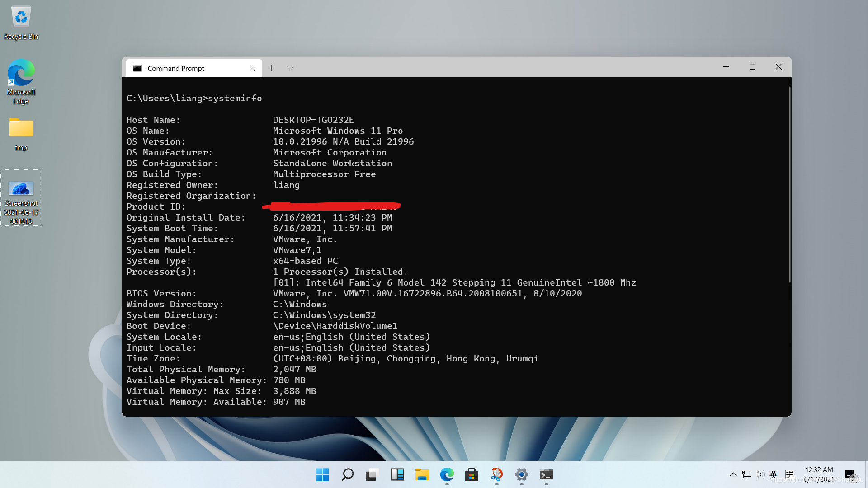This screenshot has height=488, width=868.
Task: Click the Command Prompt tab
Action: click(x=194, y=68)
